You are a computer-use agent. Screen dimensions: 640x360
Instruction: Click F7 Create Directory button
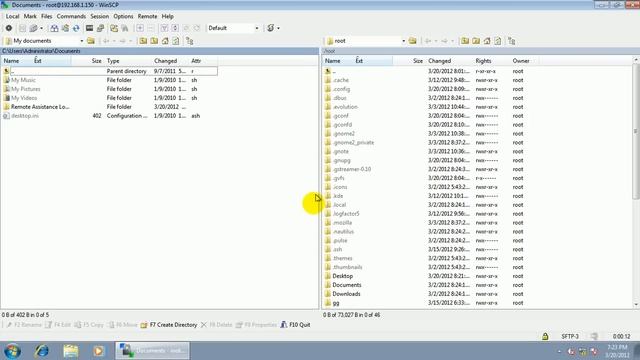pyautogui.click(x=169, y=325)
